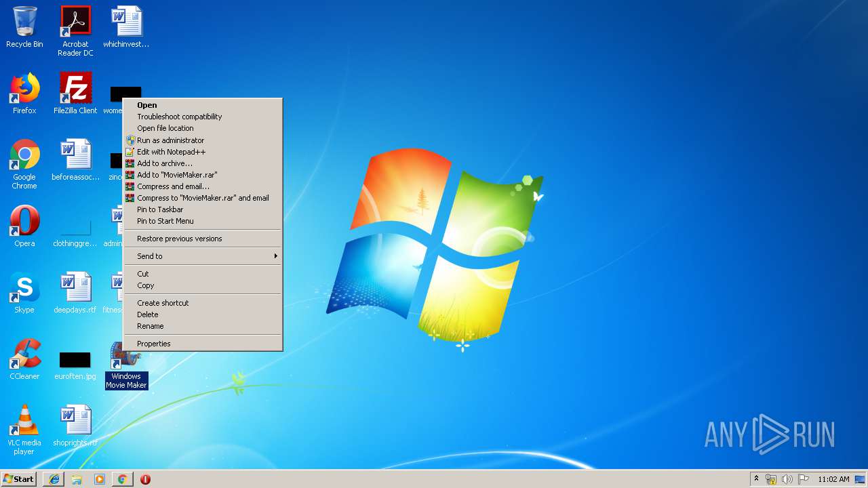
Task: Choose Copy in the context menu
Action: tap(203, 285)
